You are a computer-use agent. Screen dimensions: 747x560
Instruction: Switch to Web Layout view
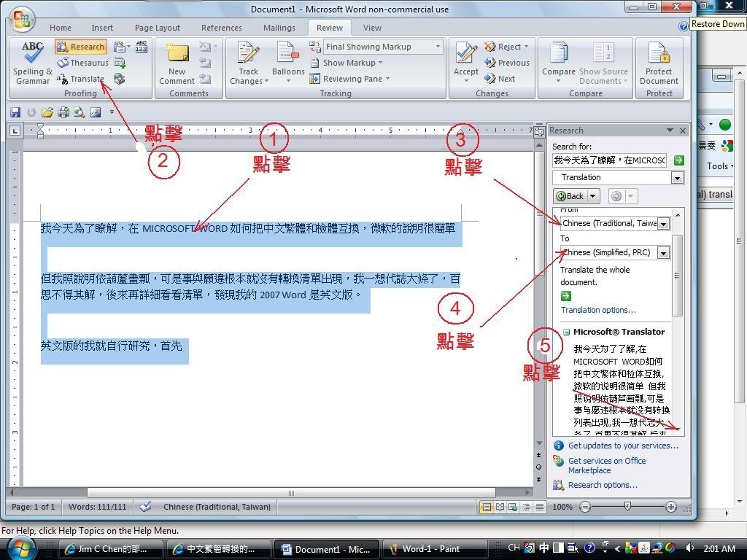tap(513, 507)
